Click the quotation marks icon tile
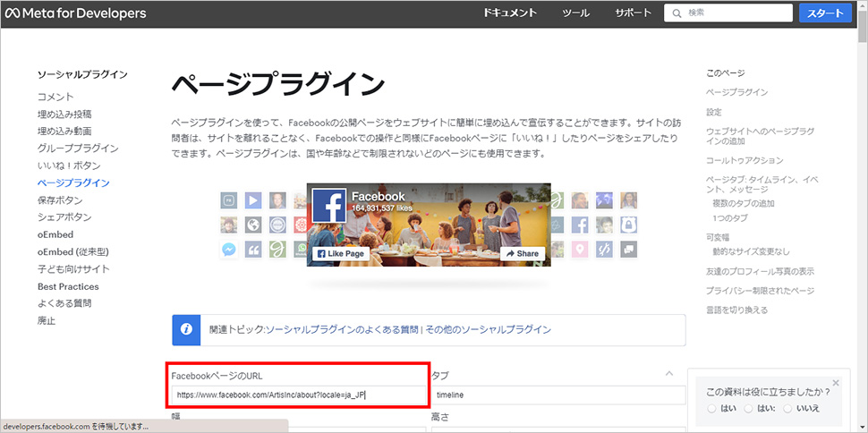 pyautogui.click(x=253, y=250)
